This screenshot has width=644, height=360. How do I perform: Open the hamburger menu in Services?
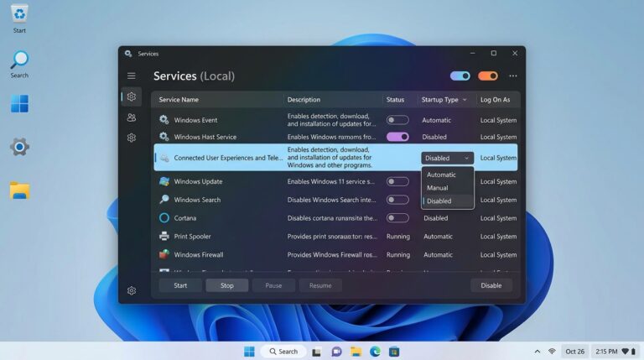point(132,76)
